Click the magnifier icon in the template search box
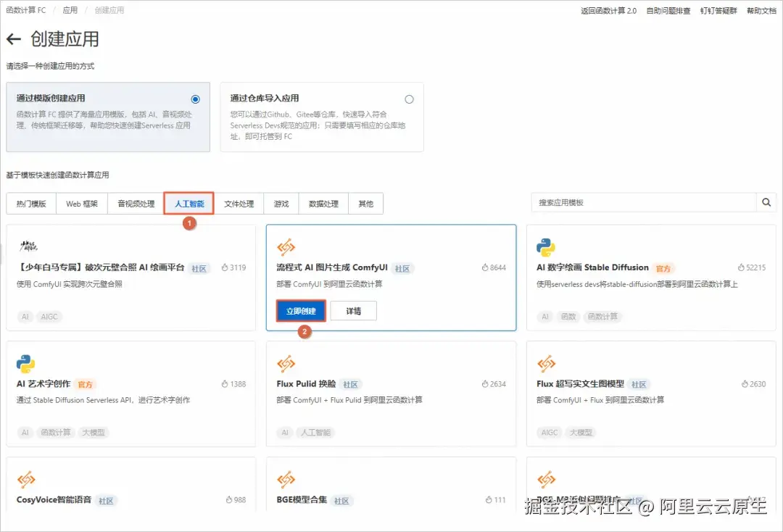Screen dimensions: 783x532 coord(766,203)
